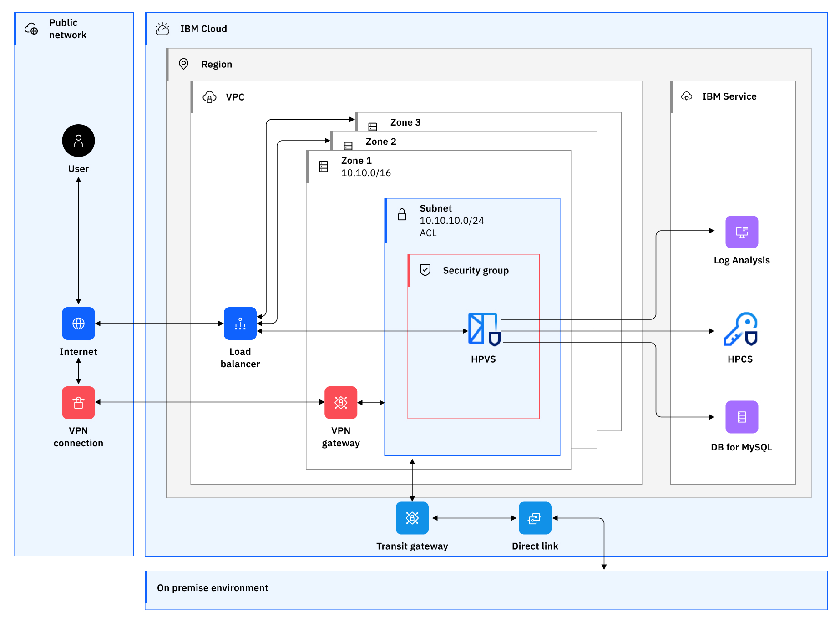
Task: Click the IBM Cloud icon
Action: [162, 29]
